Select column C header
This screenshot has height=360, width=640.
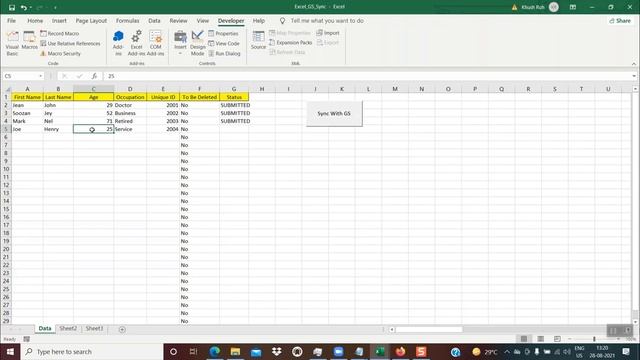point(93,89)
